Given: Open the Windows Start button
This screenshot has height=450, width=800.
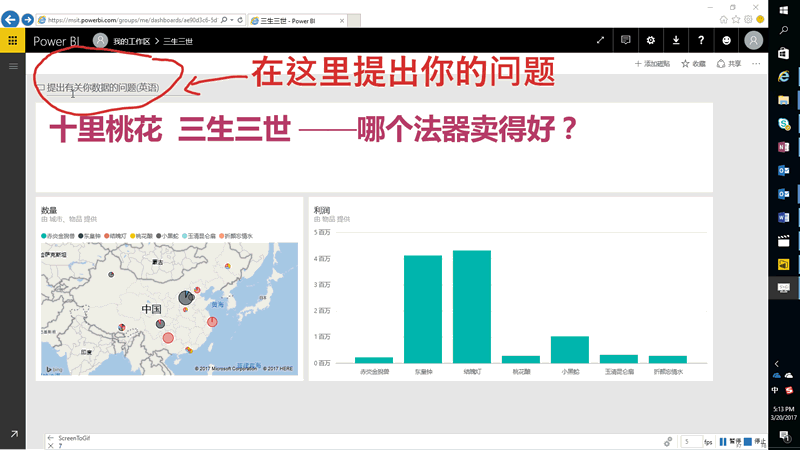Looking at the screenshot, I should (784, 10).
